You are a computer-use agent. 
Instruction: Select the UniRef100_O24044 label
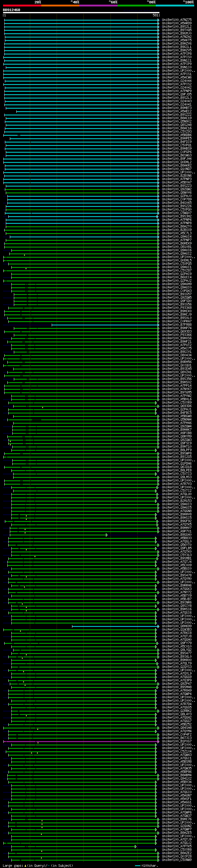tap(177, 81)
